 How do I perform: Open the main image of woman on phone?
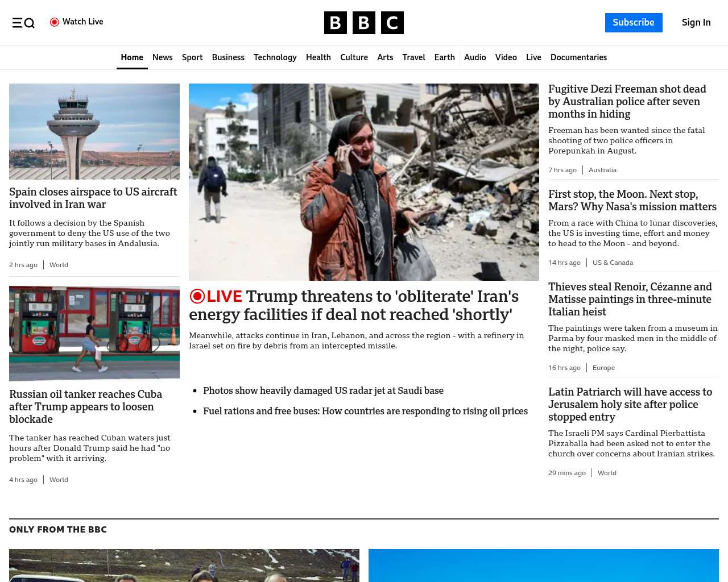364,182
